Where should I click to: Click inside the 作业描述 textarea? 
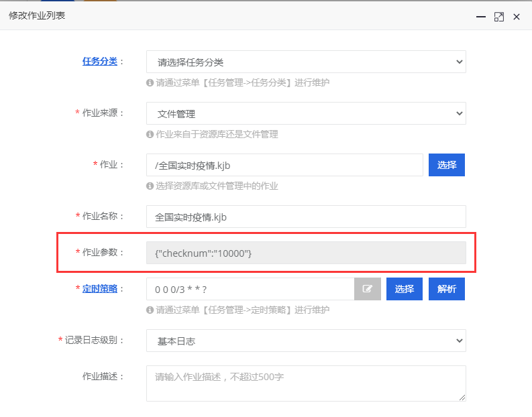point(306,383)
